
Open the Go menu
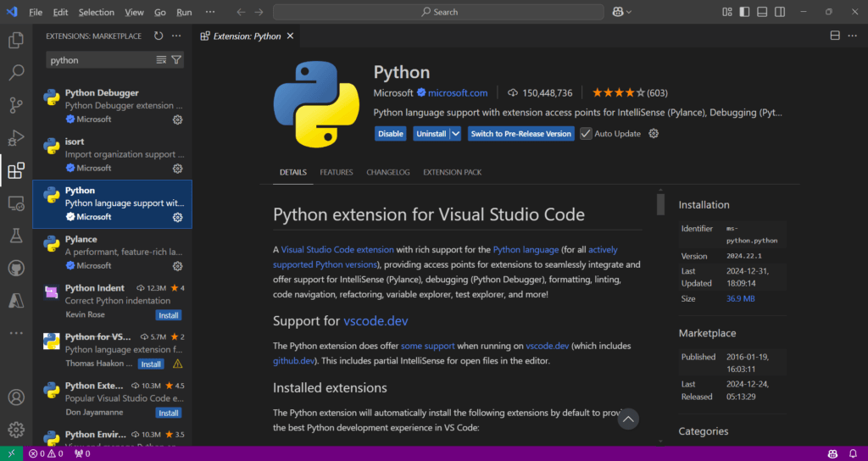(160, 12)
